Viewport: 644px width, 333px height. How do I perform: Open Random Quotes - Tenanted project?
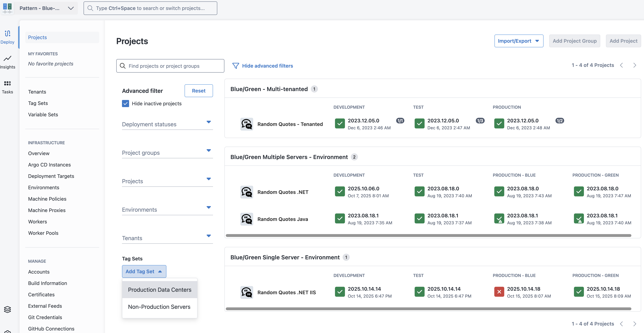click(290, 124)
